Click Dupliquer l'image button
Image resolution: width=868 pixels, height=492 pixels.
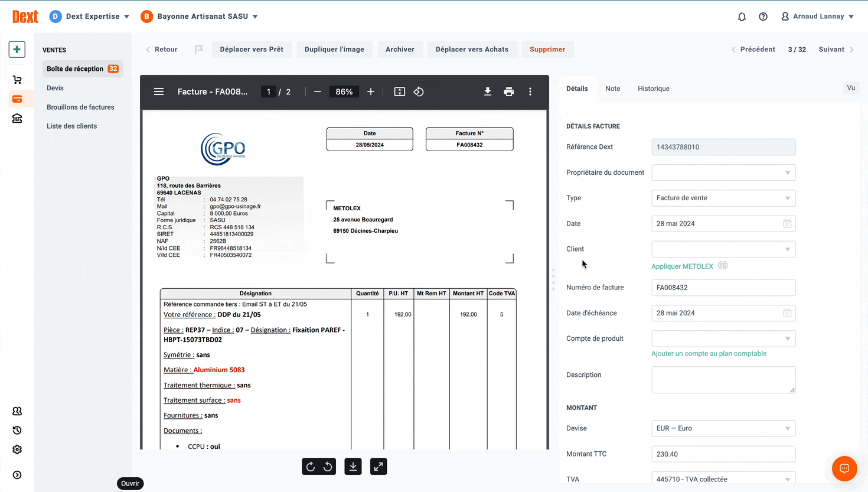(334, 50)
